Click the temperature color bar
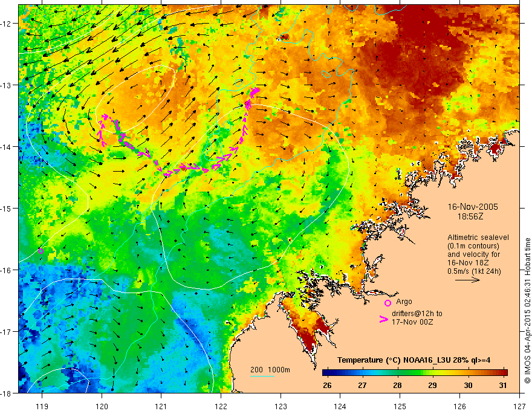 click(x=415, y=372)
